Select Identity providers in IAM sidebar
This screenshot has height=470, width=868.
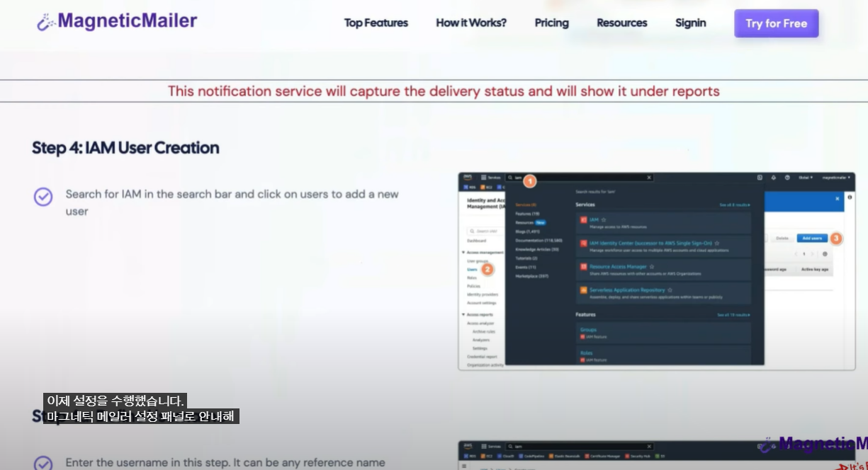click(x=483, y=294)
